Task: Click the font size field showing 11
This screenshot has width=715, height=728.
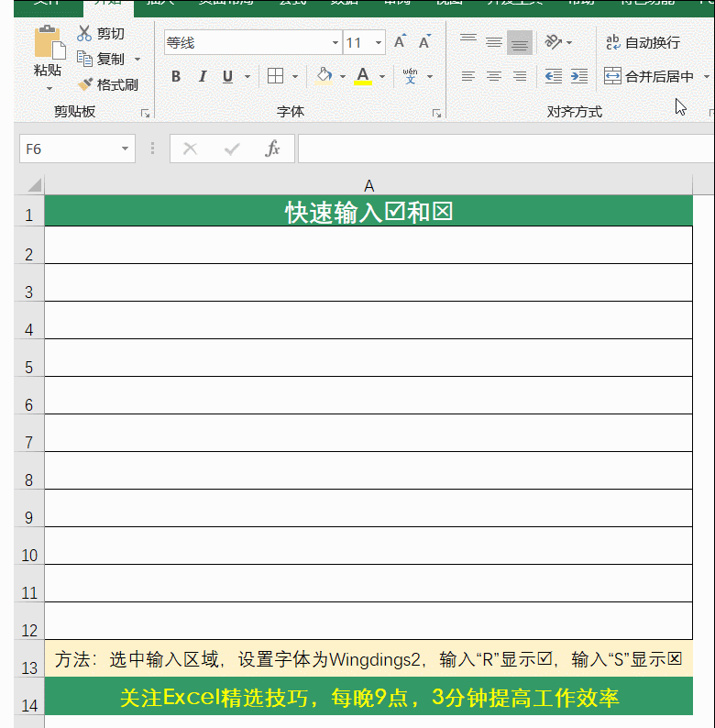Action: pyautogui.click(x=357, y=43)
